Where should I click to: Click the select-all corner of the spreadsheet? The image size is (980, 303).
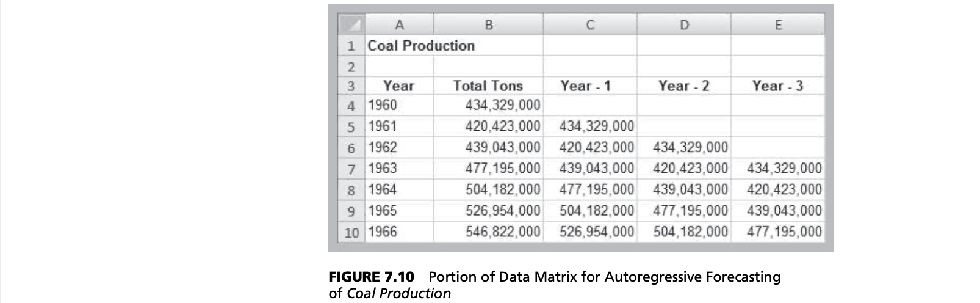point(351,24)
